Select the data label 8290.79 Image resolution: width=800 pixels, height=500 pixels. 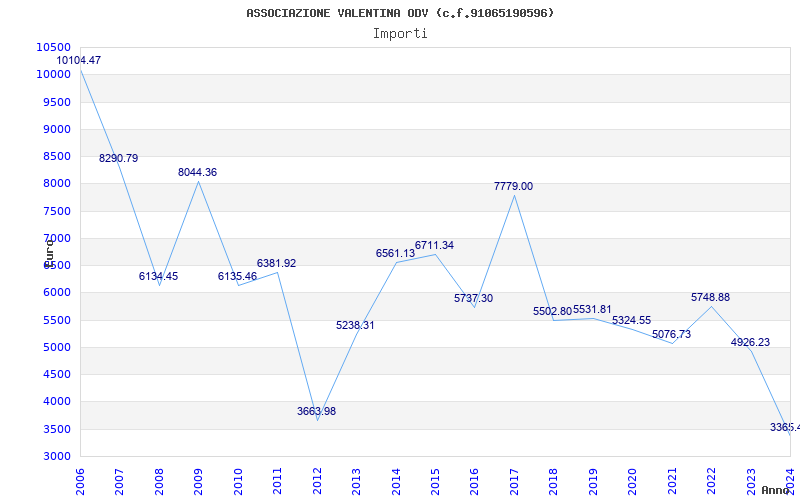[118, 158]
